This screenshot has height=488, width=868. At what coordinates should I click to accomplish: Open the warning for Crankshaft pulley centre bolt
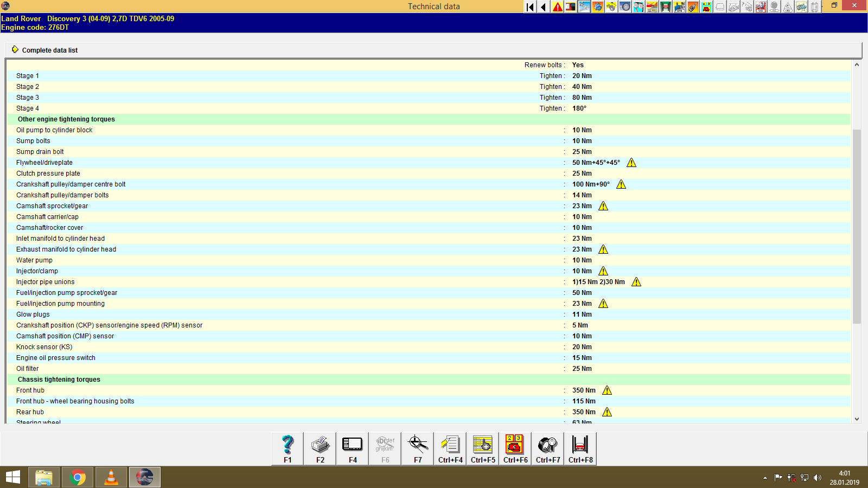pos(621,184)
